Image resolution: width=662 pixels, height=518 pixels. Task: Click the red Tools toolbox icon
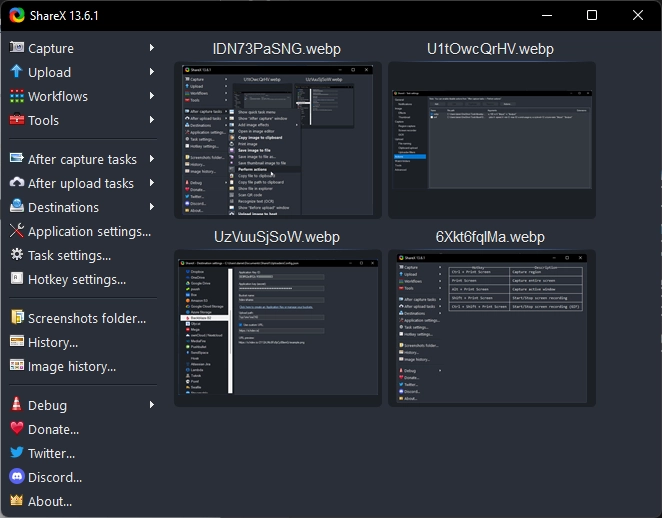coord(16,119)
